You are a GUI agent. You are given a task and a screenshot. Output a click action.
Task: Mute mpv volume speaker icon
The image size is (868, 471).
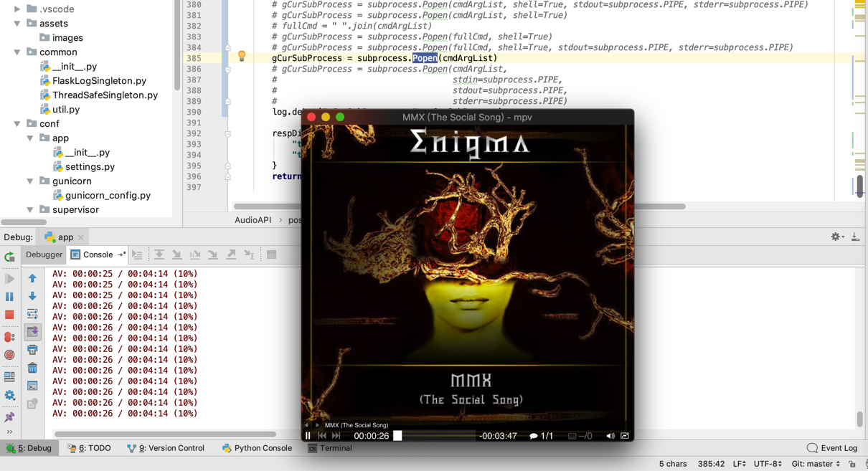click(x=610, y=436)
